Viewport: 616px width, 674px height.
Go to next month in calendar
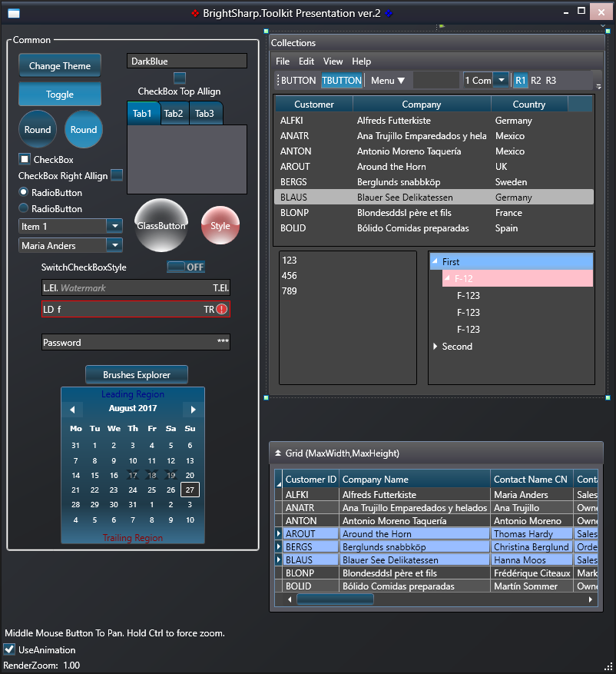pyautogui.click(x=194, y=410)
